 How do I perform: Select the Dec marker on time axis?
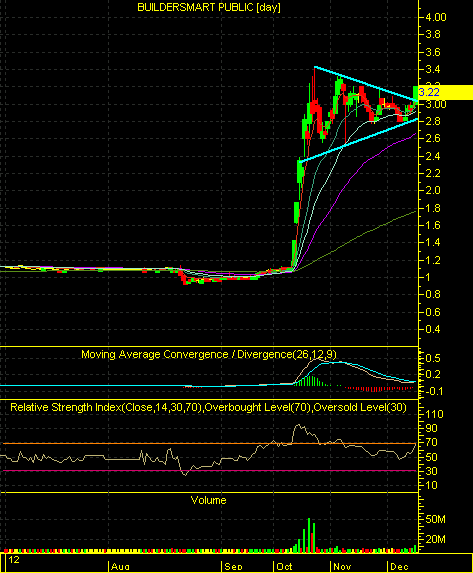[399, 566]
